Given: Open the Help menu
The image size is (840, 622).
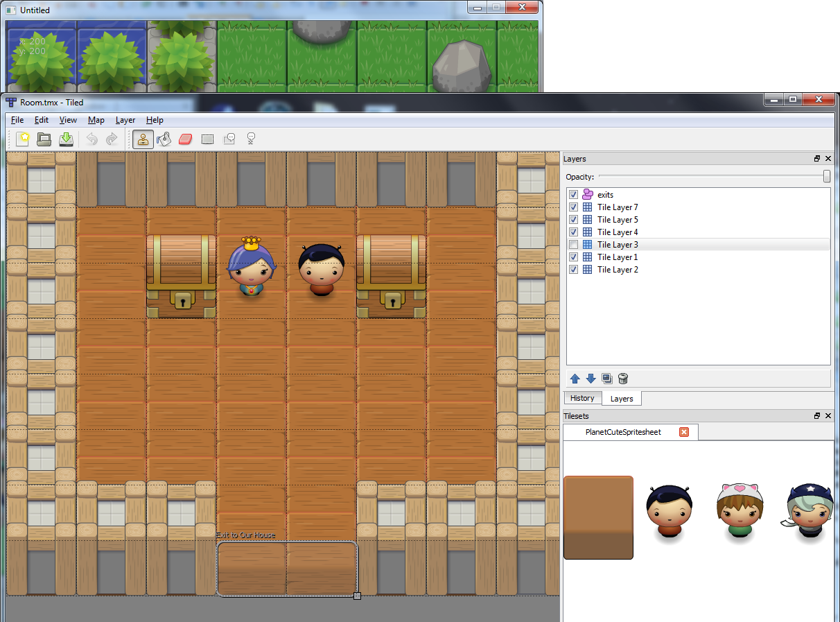Looking at the screenshot, I should [x=155, y=120].
